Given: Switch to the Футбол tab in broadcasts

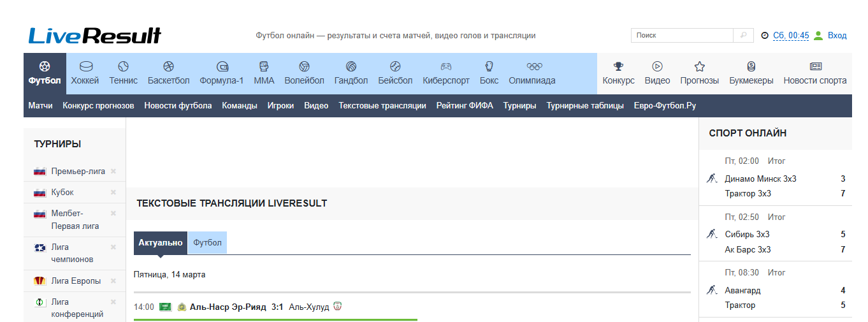Looking at the screenshot, I should point(208,243).
